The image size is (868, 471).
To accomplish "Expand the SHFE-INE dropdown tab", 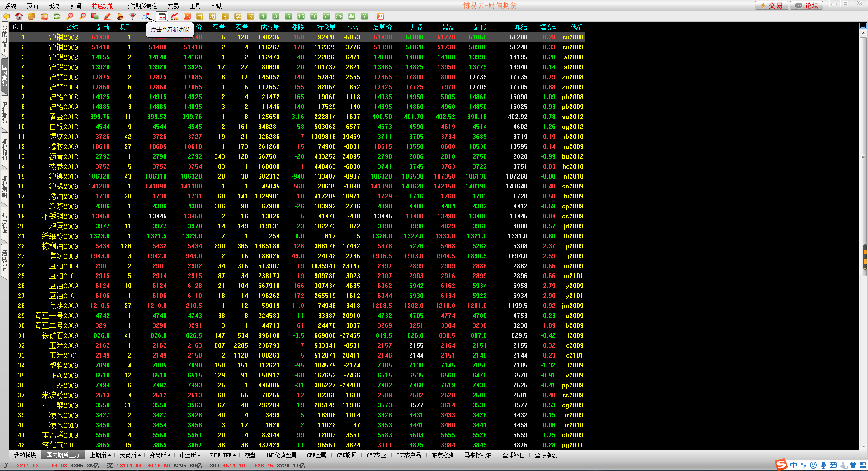I will [222, 455].
